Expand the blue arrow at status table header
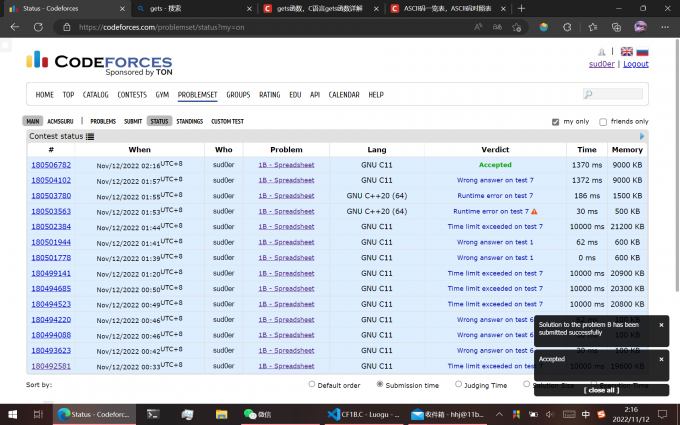Viewport: 680px width, 425px height. [x=642, y=136]
